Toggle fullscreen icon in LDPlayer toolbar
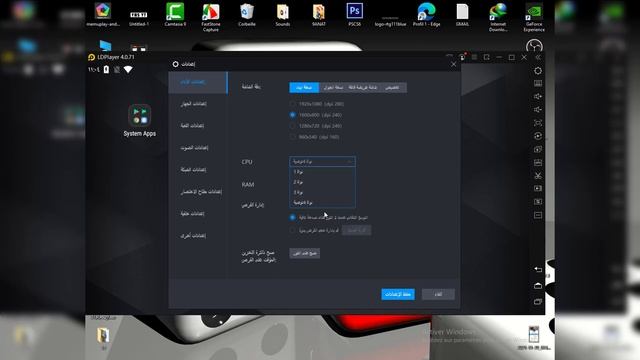The width and height of the screenshot is (640, 360). [x=538, y=123]
